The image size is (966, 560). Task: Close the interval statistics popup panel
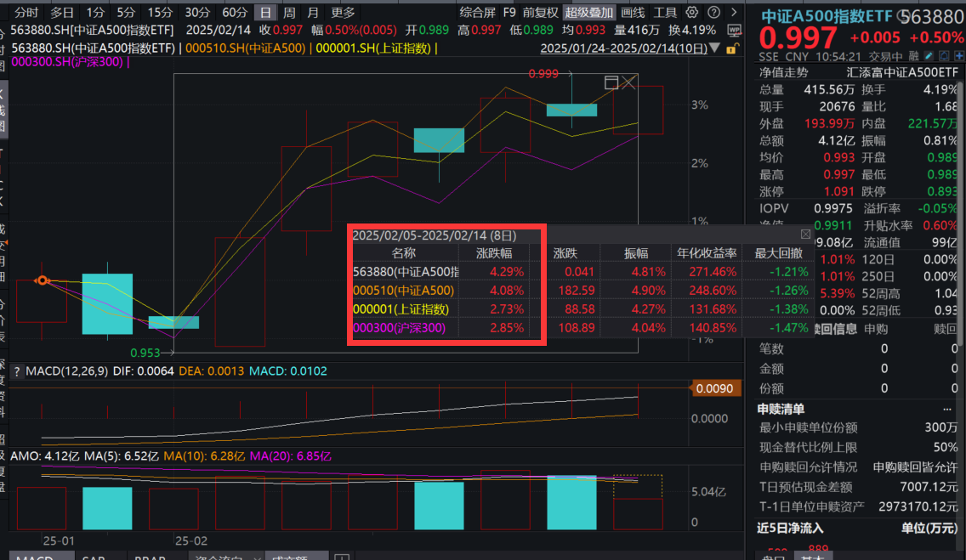pyautogui.click(x=805, y=234)
